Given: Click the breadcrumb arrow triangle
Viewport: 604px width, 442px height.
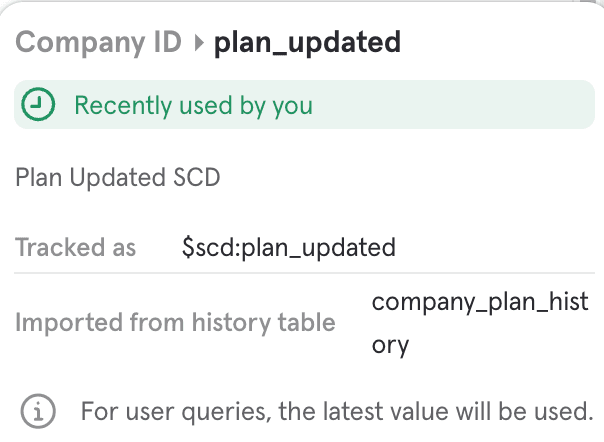Looking at the screenshot, I should [x=198, y=42].
